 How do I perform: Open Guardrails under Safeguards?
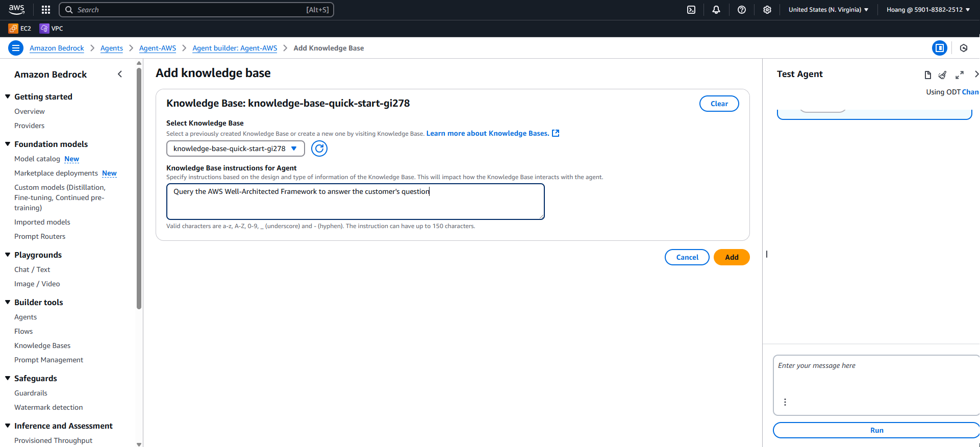pyautogui.click(x=31, y=393)
